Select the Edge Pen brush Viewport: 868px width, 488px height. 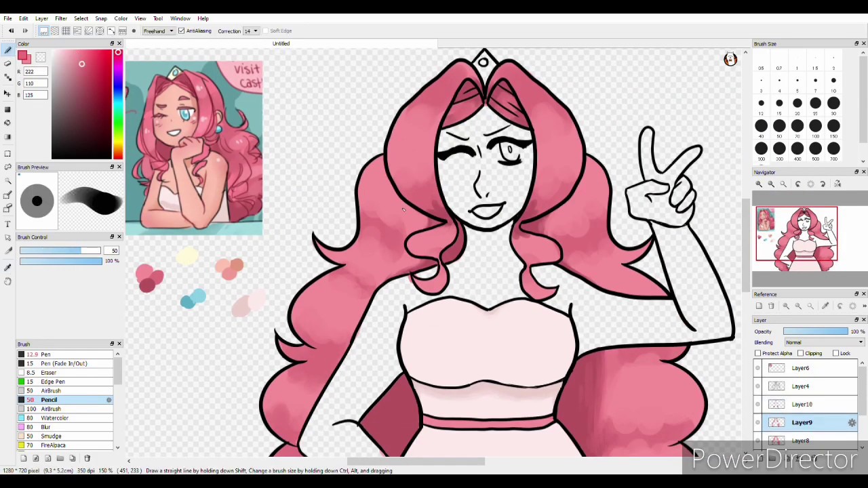coord(65,382)
